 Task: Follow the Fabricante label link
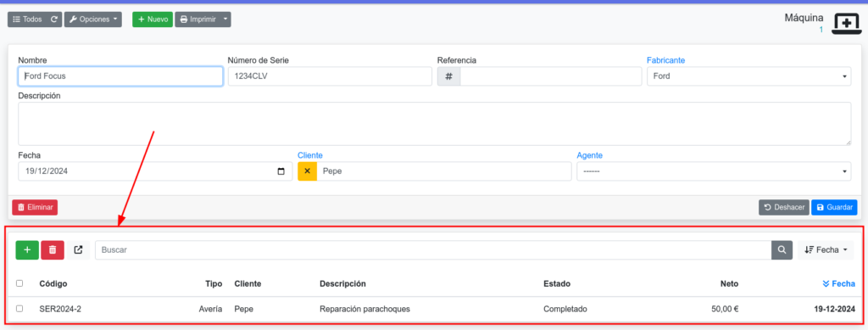click(666, 59)
